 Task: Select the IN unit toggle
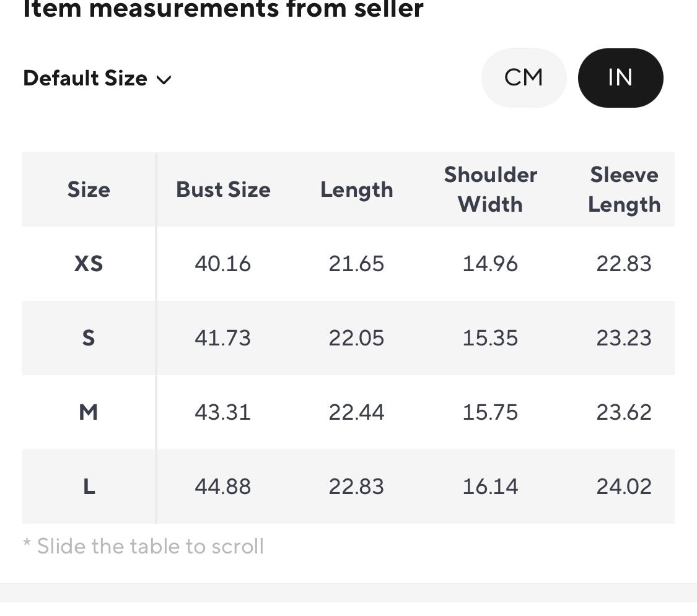(621, 78)
